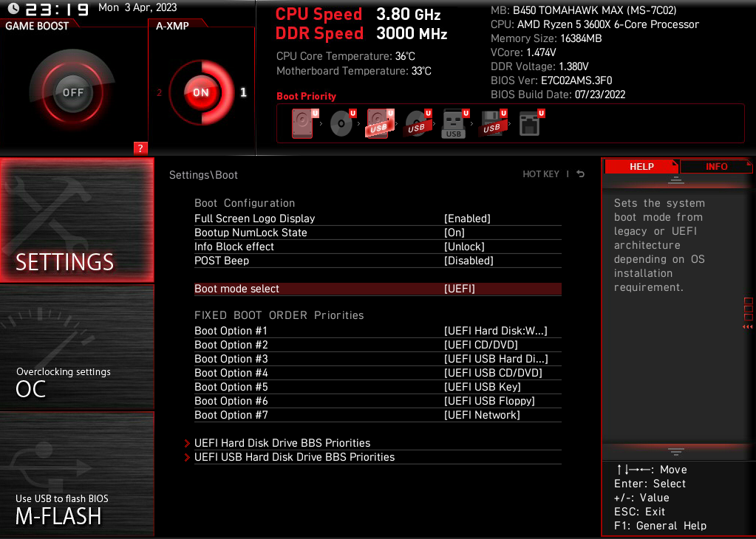Click the MB B450 TOMAHAWK MAX entry
Image resolution: width=756 pixels, height=539 pixels.
(x=583, y=10)
